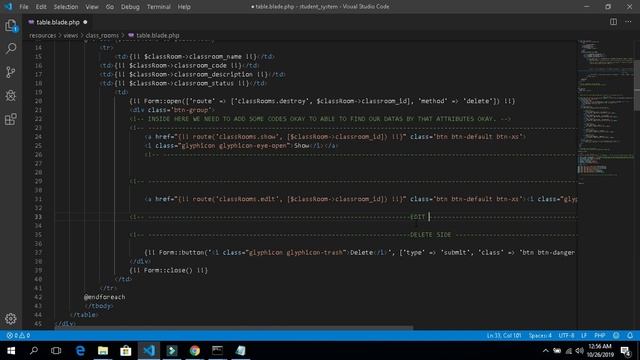Open the Source Control view

(11, 72)
